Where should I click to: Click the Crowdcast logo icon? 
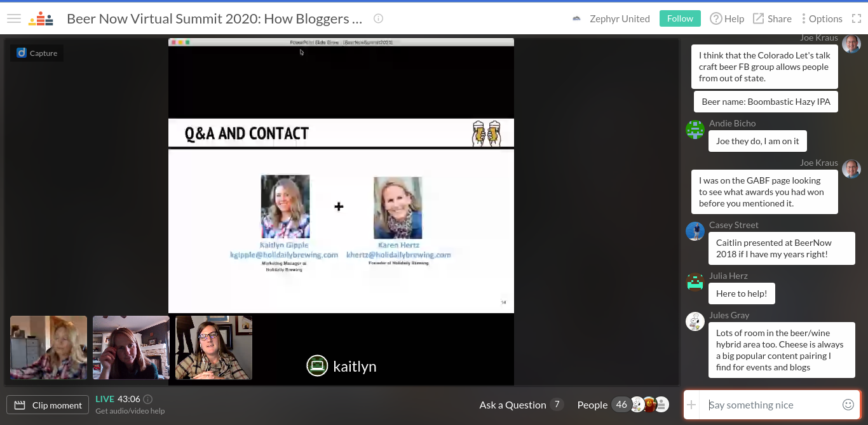point(41,18)
